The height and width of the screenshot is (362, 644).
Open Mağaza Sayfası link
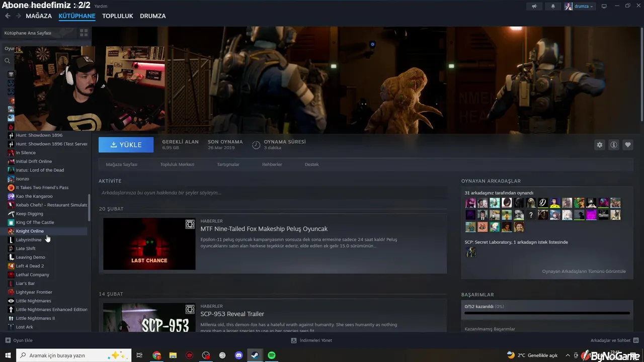click(122, 164)
